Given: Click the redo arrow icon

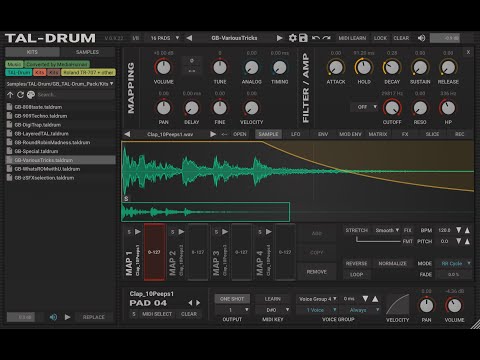Looking at the screenshot, I should click(327, 38).
